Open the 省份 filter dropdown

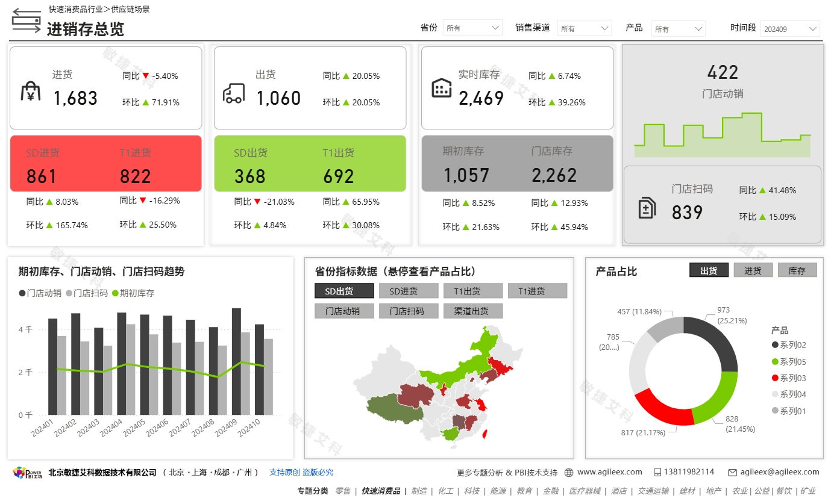click(x=472, y=27)
